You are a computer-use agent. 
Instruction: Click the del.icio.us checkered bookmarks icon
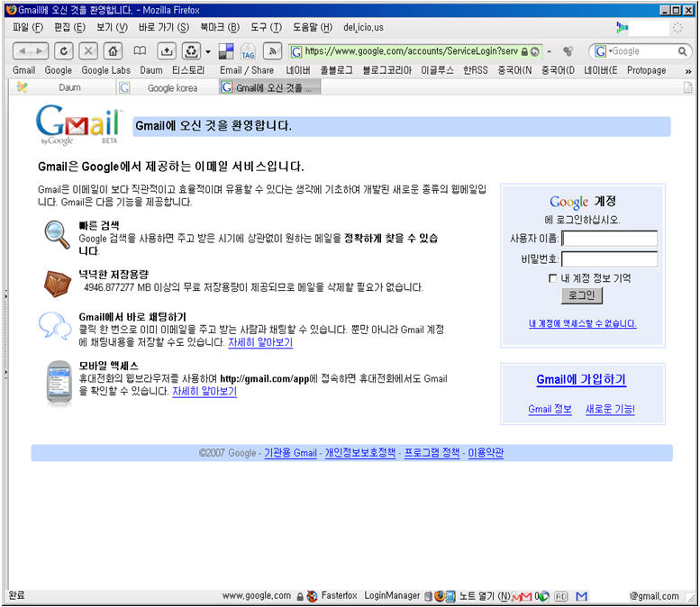coord(226,51)
